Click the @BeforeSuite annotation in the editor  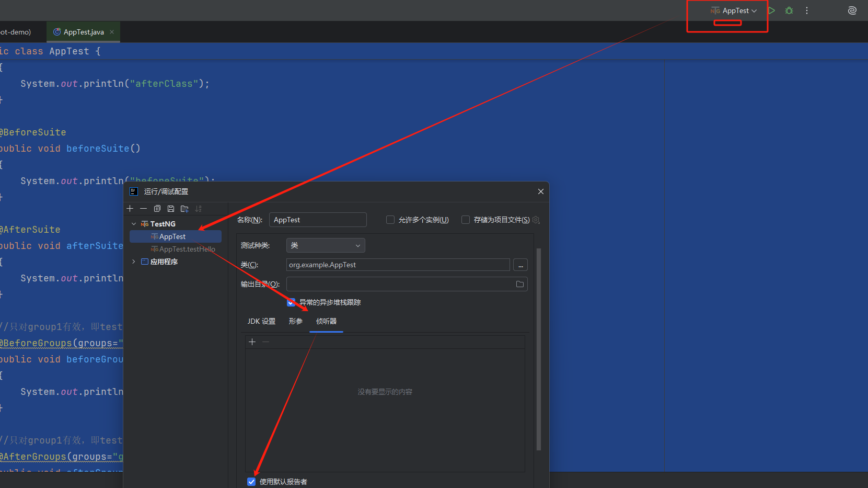(33, 132)
